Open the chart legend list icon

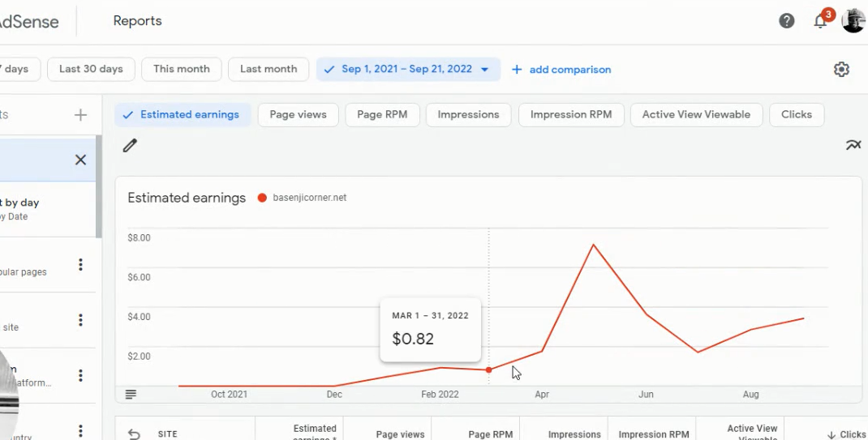tap(131, 394)
